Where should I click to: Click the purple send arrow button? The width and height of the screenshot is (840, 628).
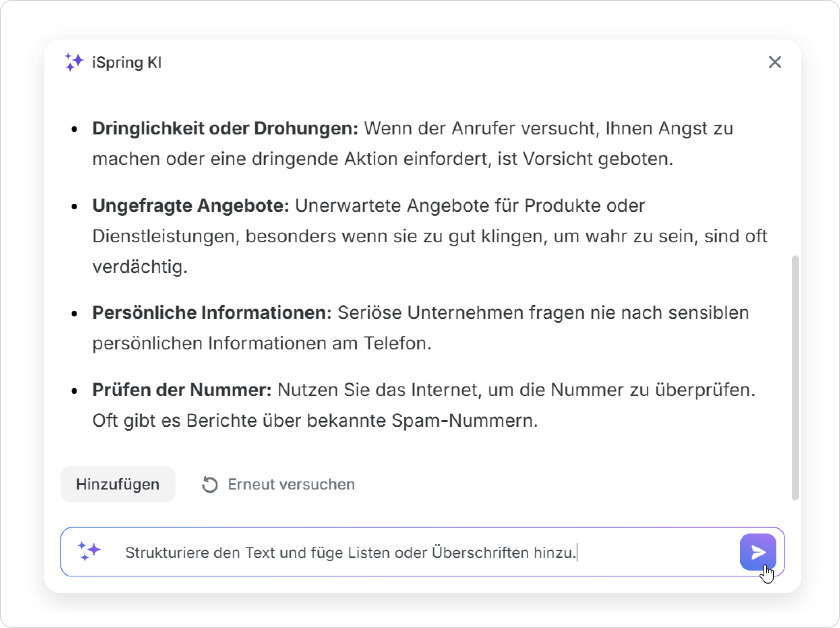[x=758, y=552]
